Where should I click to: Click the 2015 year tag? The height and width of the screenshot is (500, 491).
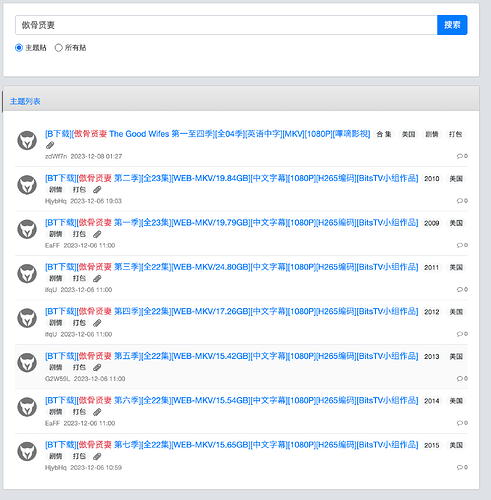(432, 445)
